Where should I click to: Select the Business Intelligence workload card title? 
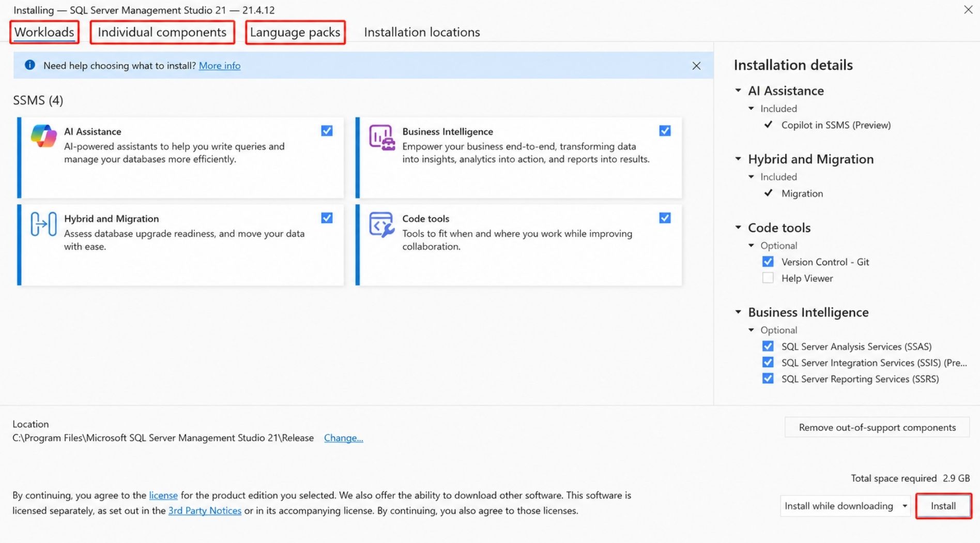tap(448, 131)
